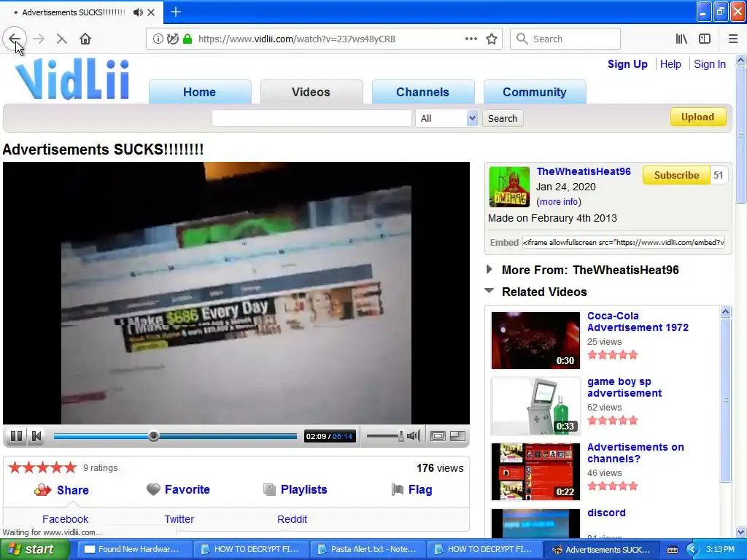Open the Home tab
Screen dimensions: 747x560
pyautogui.click(x=200, y=92)
